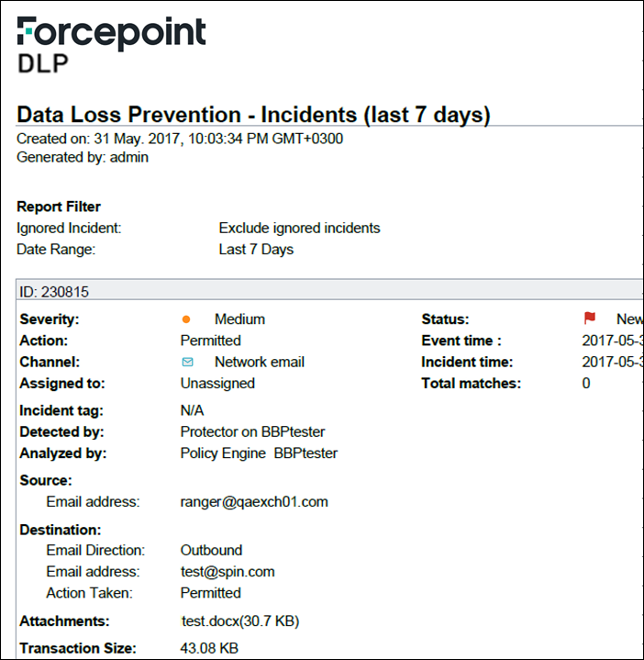Click the 'Last 7 Days' date range value
Image resolution: width=644 pixels, height=660 pixels.
pyautogui.click(x=256, y=249)
